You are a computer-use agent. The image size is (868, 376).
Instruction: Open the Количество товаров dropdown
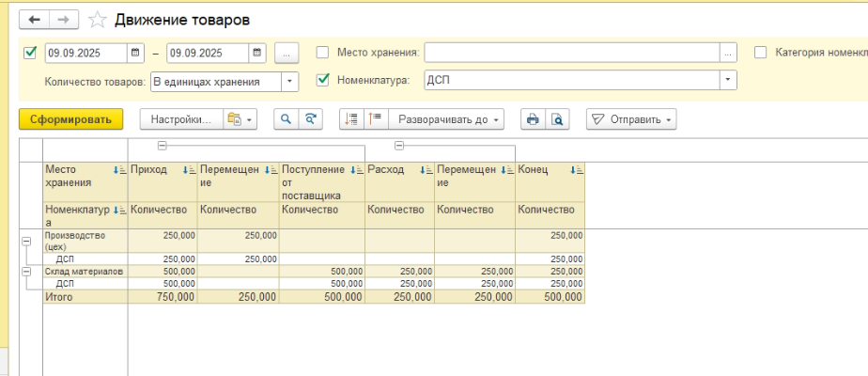coord(289,82)
